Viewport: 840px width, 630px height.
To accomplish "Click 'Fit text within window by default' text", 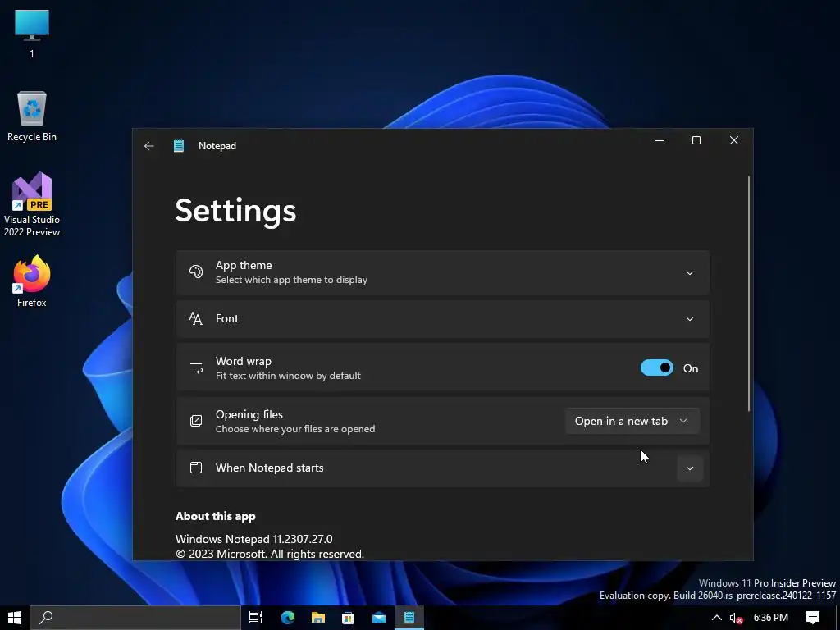I will point(288,376).
